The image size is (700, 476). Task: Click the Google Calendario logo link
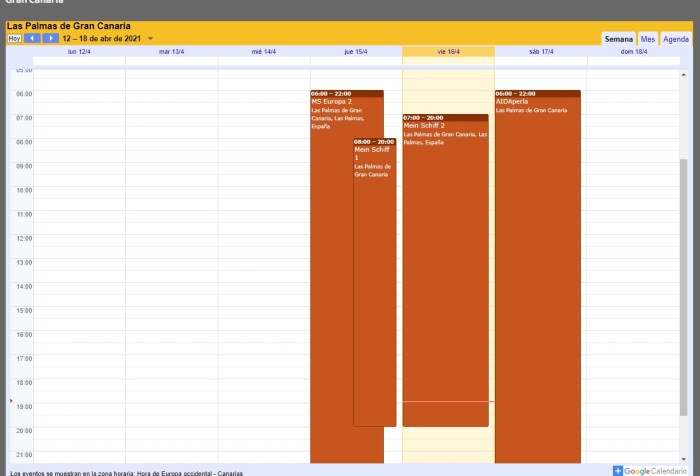pyautogui.click(x=656, y=470)
